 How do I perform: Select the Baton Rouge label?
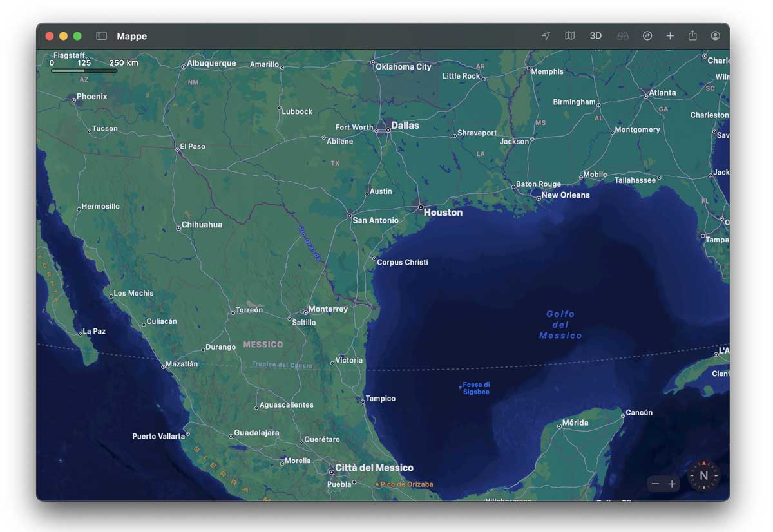coord(539,184)
